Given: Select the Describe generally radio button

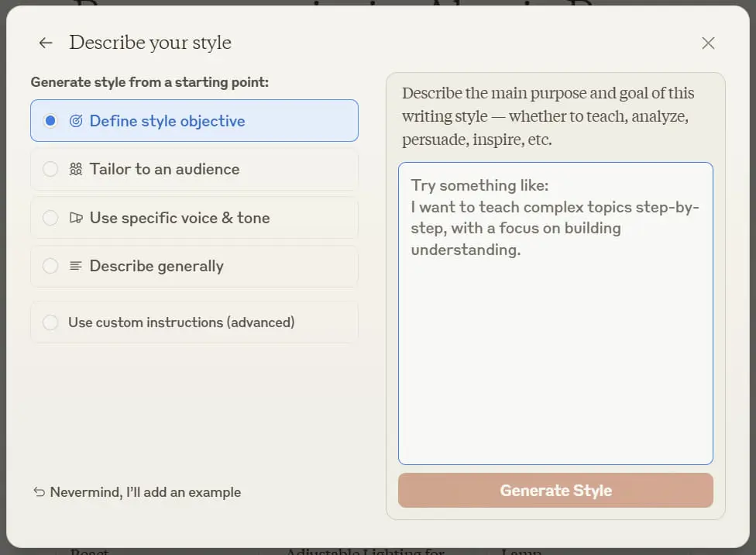Looking at the screenshot, I should coord(50,266).
